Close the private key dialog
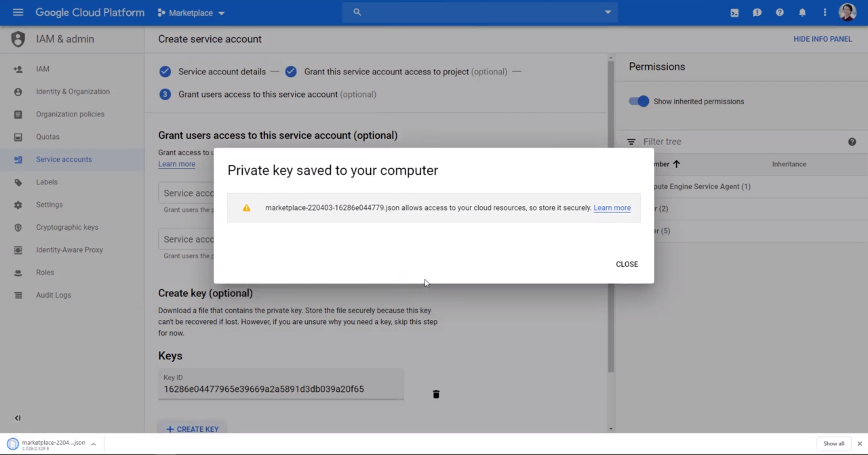 627,264
